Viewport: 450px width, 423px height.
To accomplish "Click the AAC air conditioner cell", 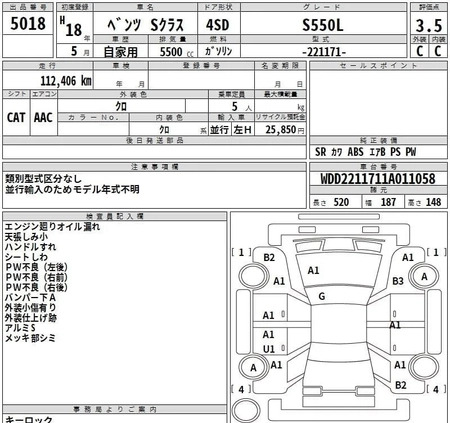I will 43,117.
